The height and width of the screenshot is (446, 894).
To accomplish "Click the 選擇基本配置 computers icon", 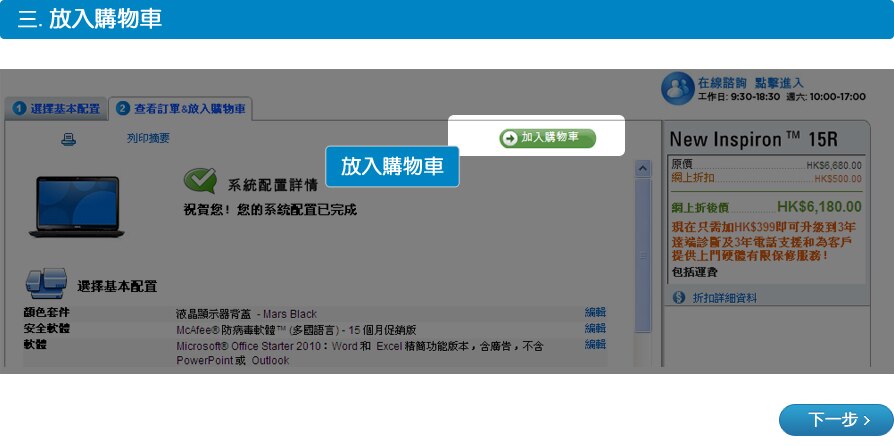I will point(46,283).
